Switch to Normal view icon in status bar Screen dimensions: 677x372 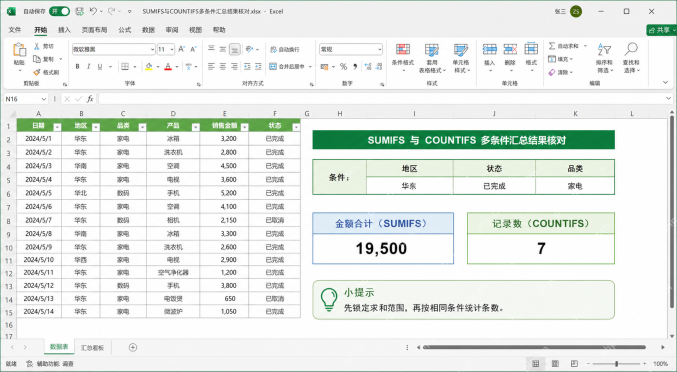click(535, 364)
